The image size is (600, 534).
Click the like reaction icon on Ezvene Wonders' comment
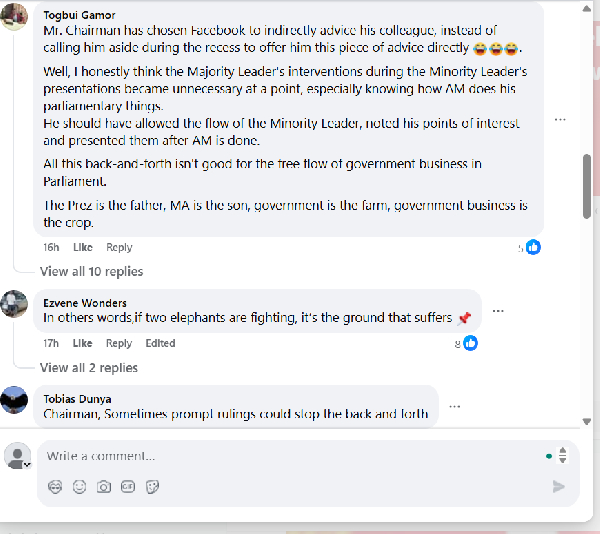pos(469,343)
